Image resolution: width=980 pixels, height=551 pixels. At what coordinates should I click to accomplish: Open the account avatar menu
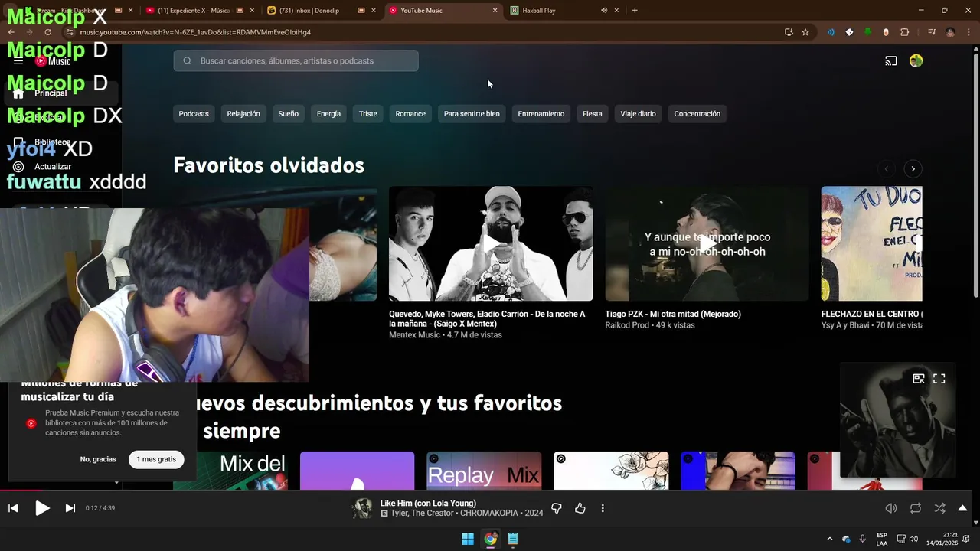916,60
